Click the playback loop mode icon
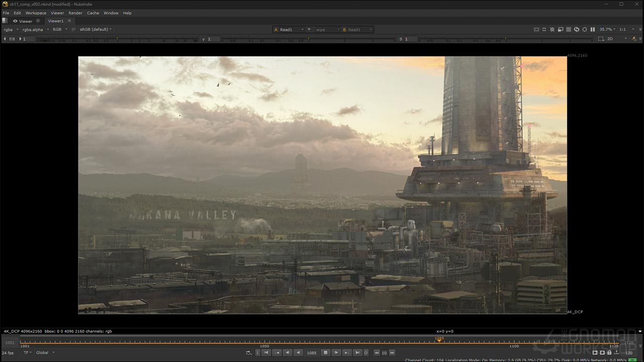Screen dimensions: 644x362 (249, 352)
